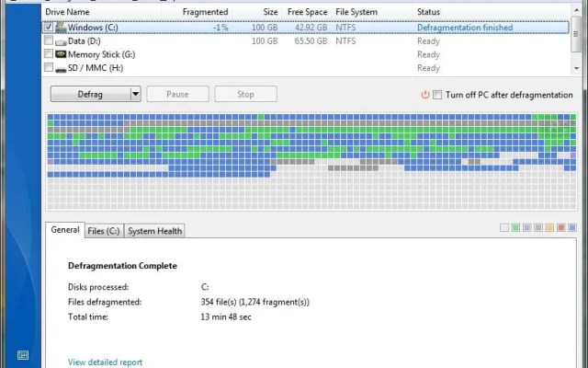The image size is (588, 368).
Task: Sort by the Status column header
Action: click(x=428, y=12)
